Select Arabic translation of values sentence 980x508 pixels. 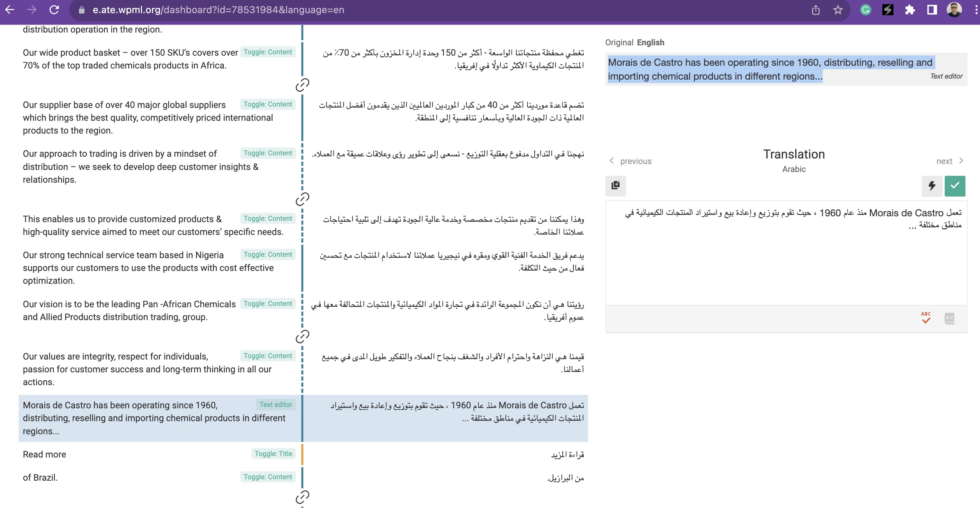tap(453, 363)
